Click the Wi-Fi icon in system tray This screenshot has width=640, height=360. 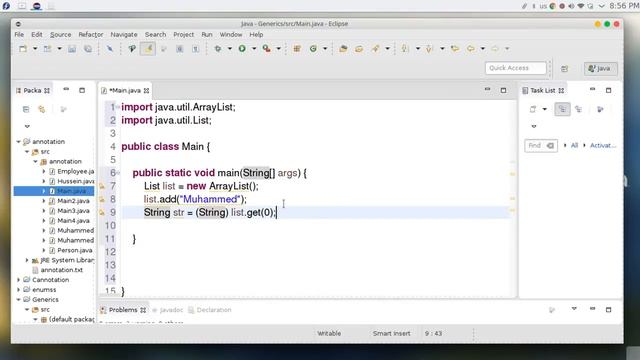click(x=580, y=6)
